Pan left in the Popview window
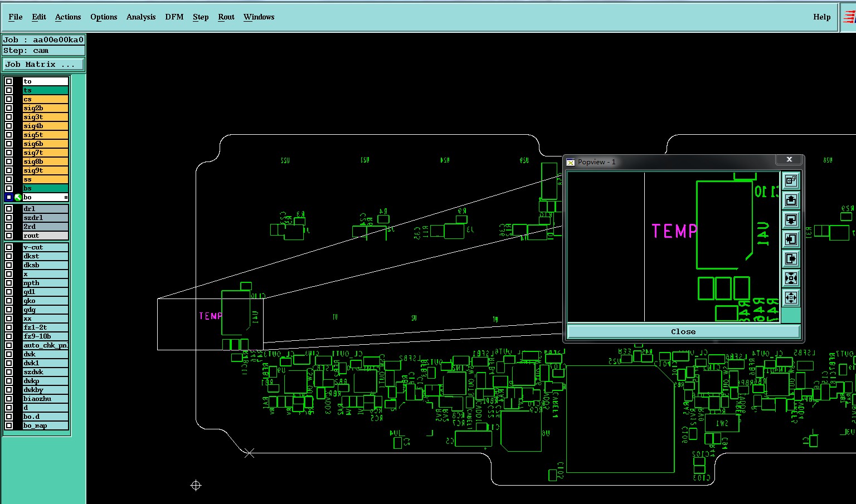Viewport: 856px width, 504px height. click(x=791, y=239)
